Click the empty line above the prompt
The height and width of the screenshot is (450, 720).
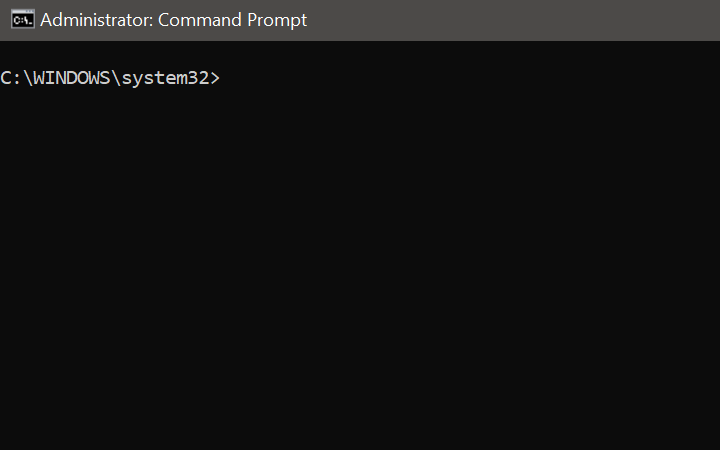pyautogui.click(x=360, y=54)
